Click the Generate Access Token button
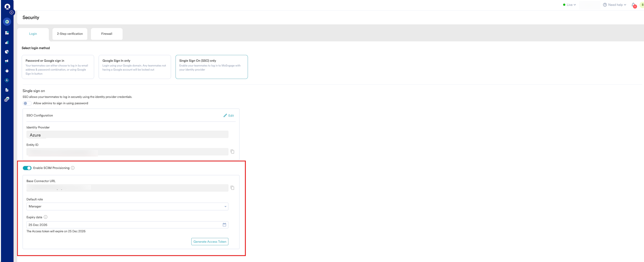This screenshot has height=262, width=644. click(x=209, y=242)
